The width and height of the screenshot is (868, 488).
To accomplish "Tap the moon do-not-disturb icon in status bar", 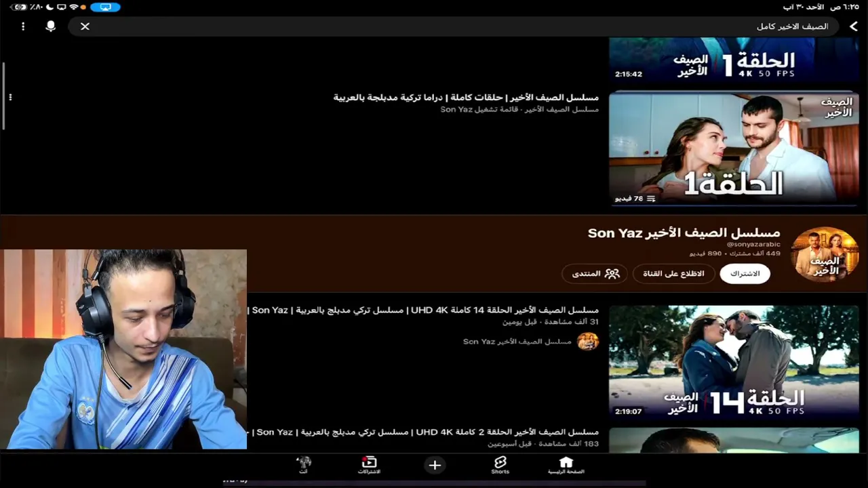I will coord(50,7).
